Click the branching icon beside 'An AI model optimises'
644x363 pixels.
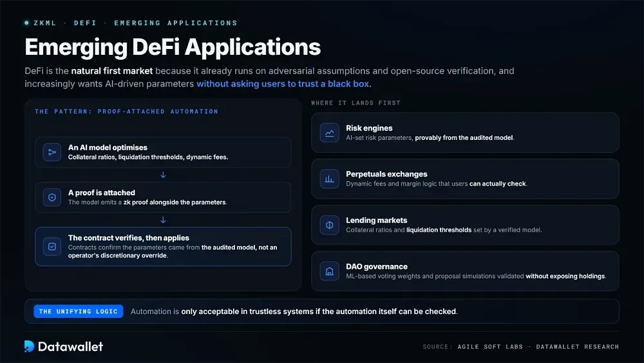pyautogui.click(x=52, y=152)
